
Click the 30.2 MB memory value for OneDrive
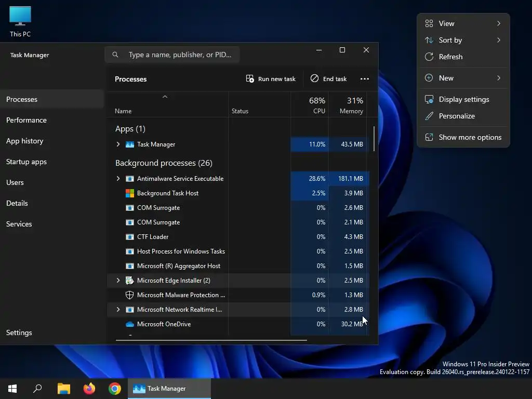(x=352, y=324)
